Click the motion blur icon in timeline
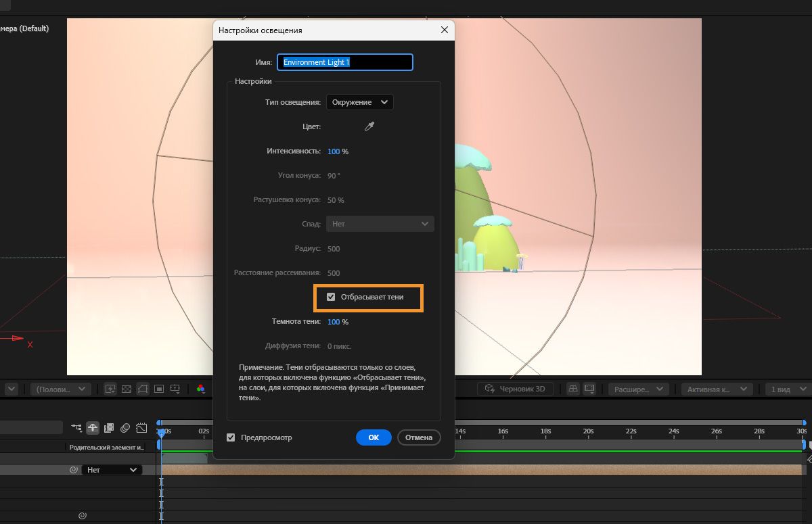Screen dimensions: 812x524 click(x=125, y=427)
